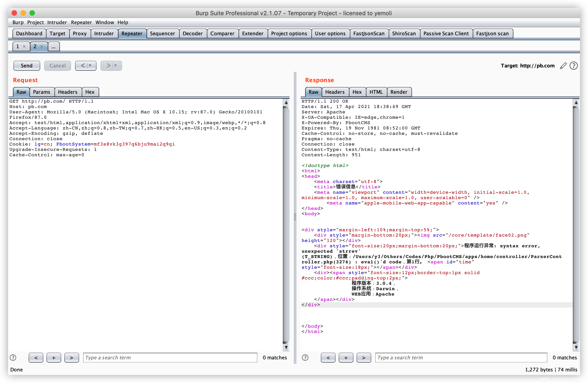The image size is (588, 383).
Task: Open history dropdown on the forward arrow button
Action: pos(116,66)
